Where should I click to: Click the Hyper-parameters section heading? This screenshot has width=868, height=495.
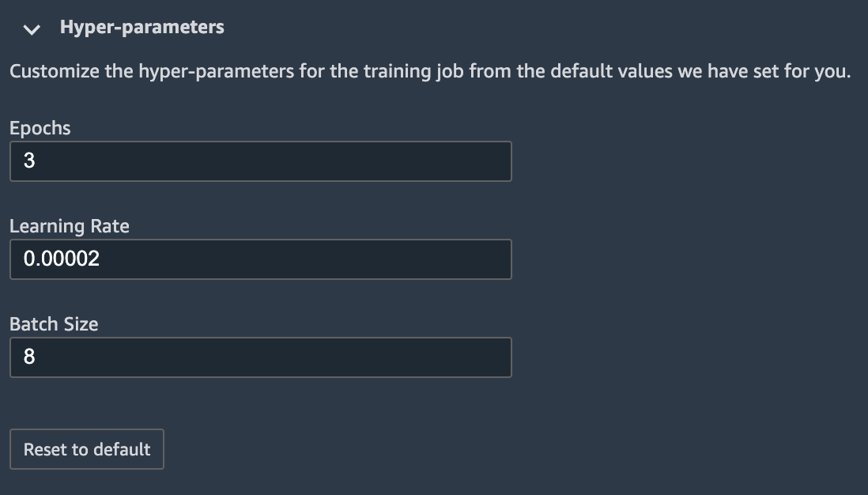coord(141,26)
